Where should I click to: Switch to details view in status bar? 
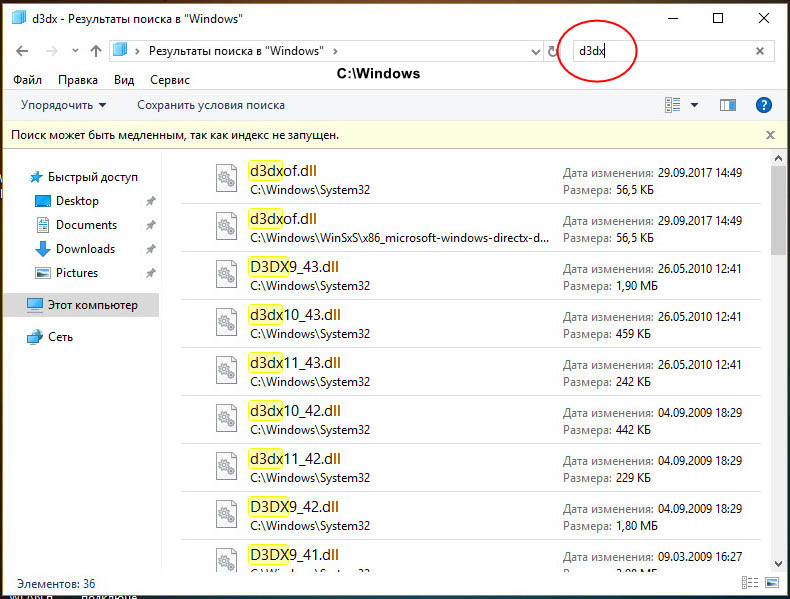[750, 583]
